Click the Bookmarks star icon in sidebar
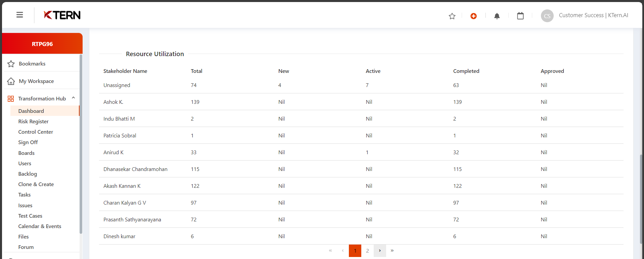Screen dimensions: 644x259 point(11,64)
